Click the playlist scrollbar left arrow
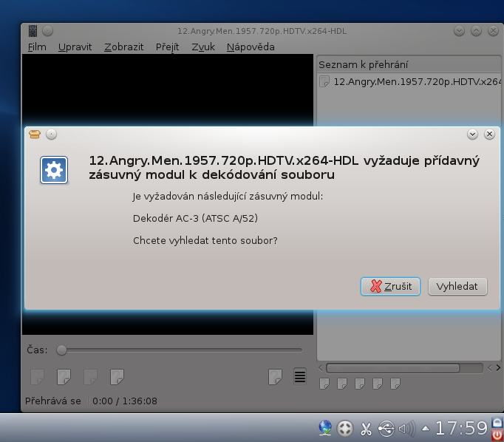Image resolution: width=504 pixels, height=442 pixels. pyautogui.click(x=320, y=368)
